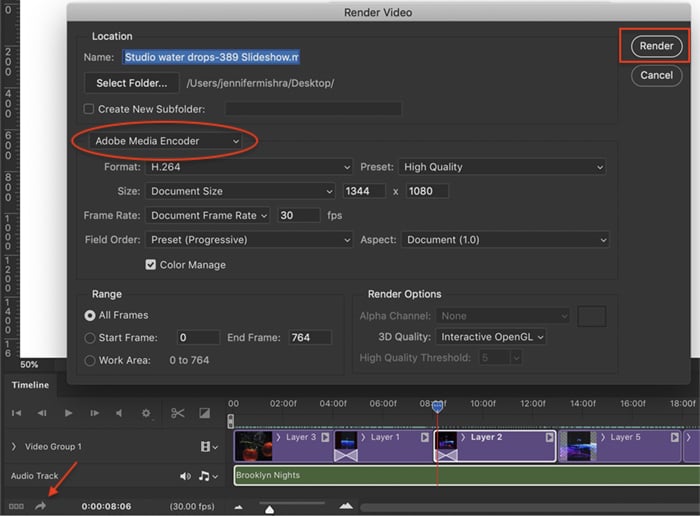Open Layer 3 clip motion options
700x516 pixels.
[x=325, y=437]
